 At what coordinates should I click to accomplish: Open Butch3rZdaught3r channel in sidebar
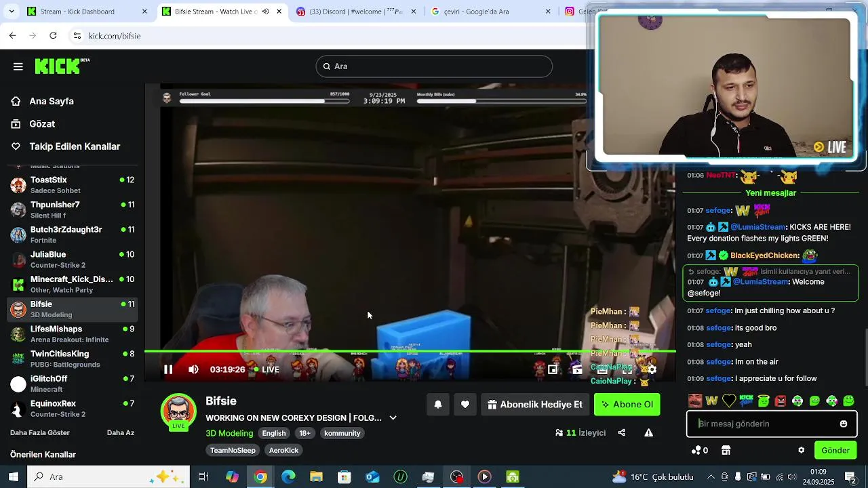(x=72, y=235)
